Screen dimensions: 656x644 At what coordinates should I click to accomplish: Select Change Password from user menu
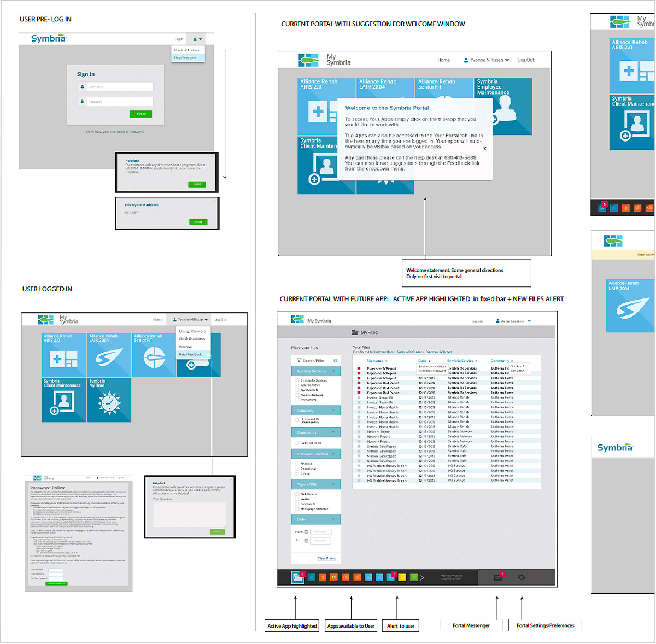click(192, 331)
